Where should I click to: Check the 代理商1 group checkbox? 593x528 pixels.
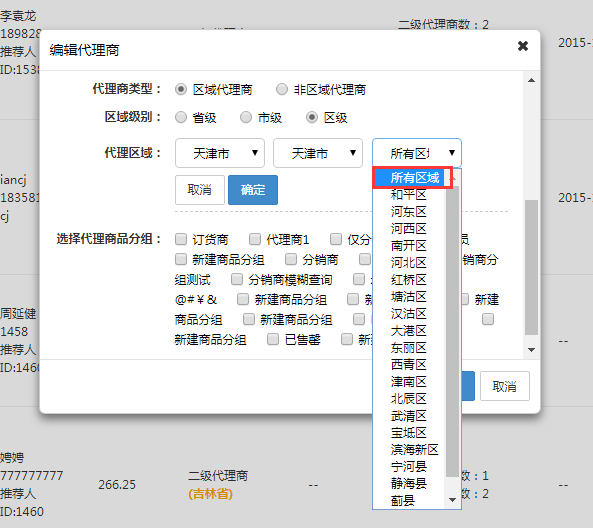click(255, 239)
